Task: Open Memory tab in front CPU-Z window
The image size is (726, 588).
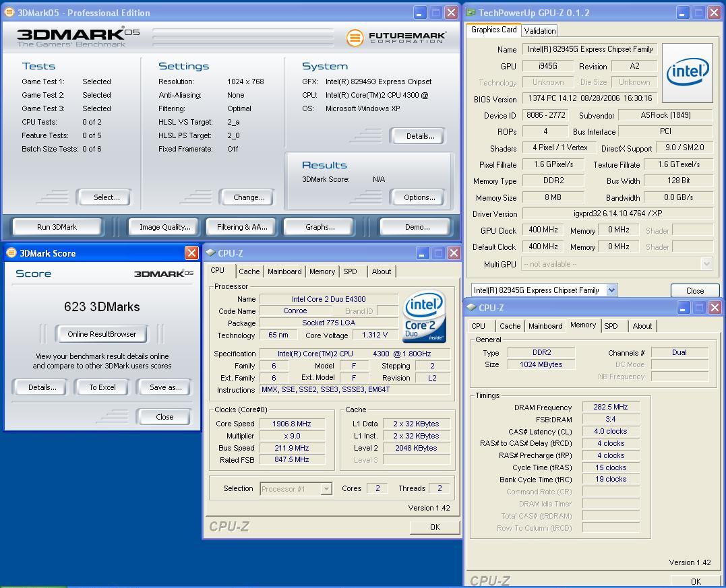Action: (x=322, y=271)
